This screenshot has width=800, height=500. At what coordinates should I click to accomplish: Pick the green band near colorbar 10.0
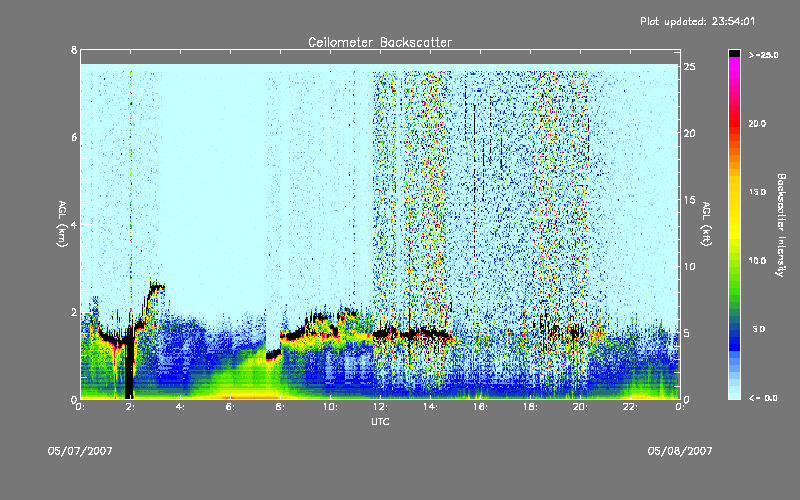(734, 263)
